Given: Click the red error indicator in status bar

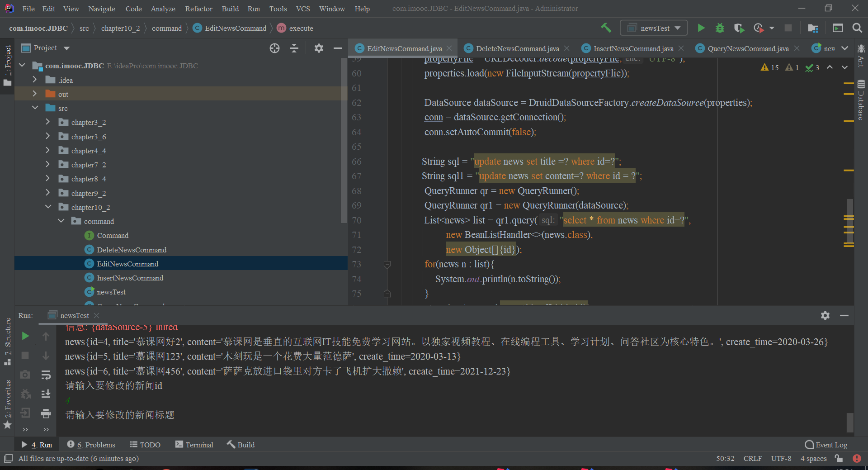Looking at the screenshot, I should pyautogui.click(x=857, y=458).
